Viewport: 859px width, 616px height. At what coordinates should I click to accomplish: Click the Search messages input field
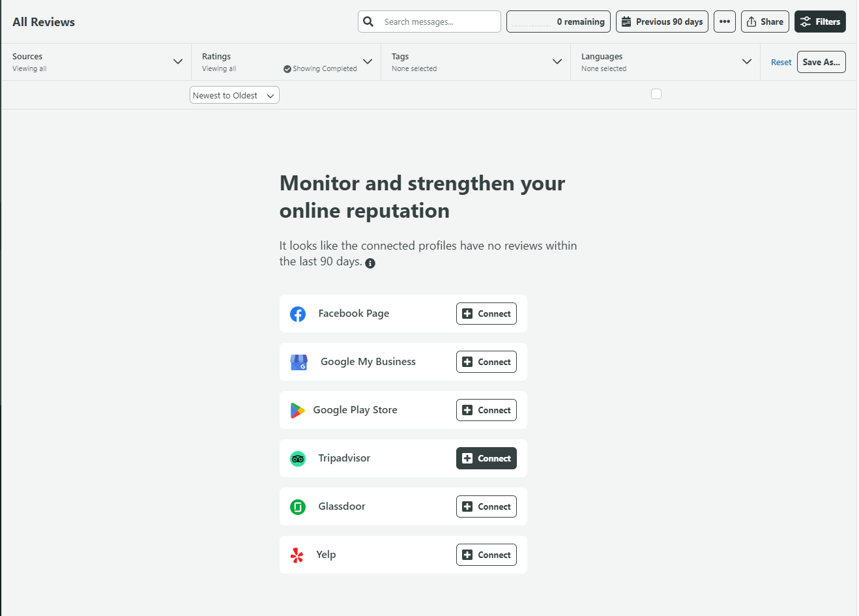point(438,22)
